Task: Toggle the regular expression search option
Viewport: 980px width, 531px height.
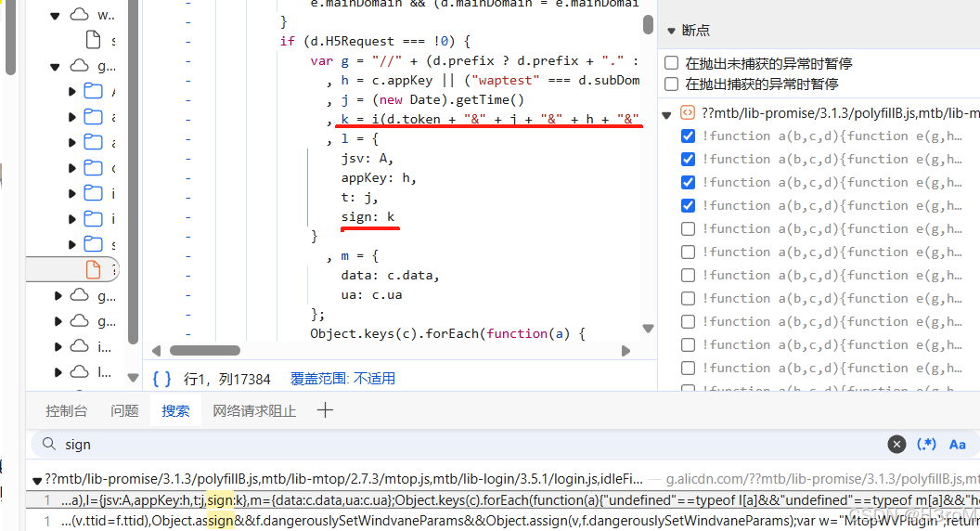Action: [926, 444]
